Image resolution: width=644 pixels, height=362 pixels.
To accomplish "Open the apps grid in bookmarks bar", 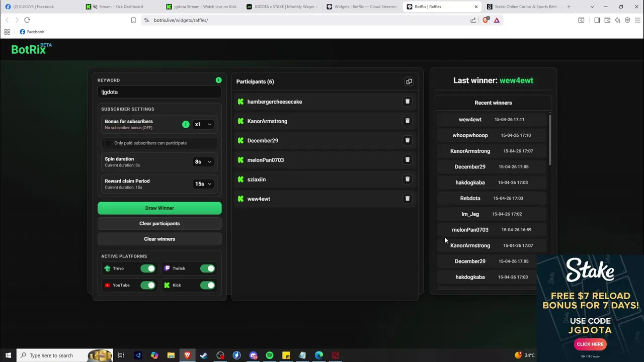I will pyautogui.click(x=7, y=32).
